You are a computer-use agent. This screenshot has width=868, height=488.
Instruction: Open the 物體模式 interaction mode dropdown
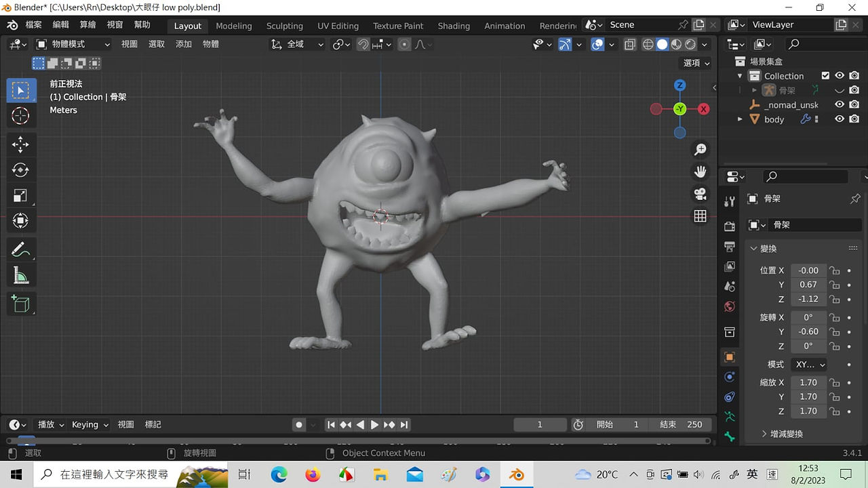click(x=73, y=44)
